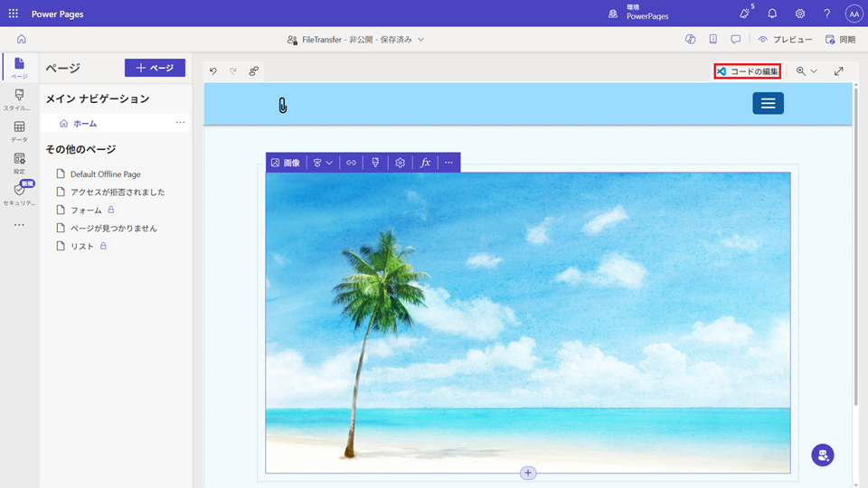The image size is (868, 488).
Task: Expand the canvas to full screen view
Action: click(838, 70)
